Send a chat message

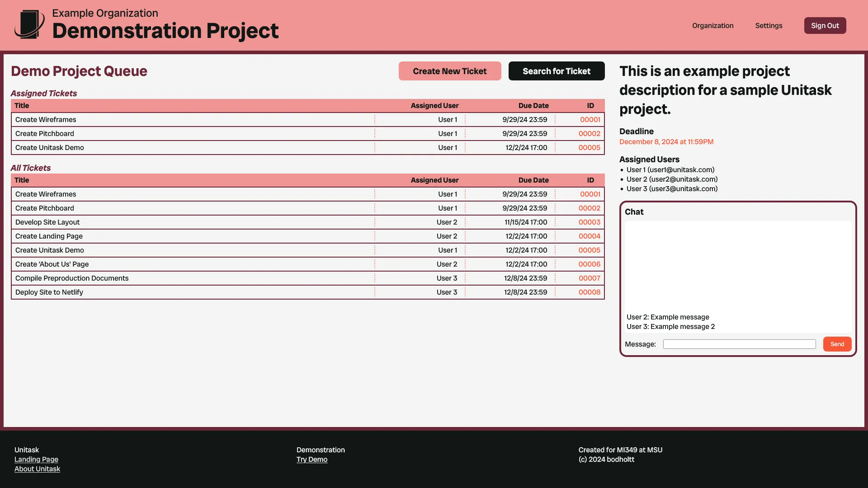click(837, 344)
